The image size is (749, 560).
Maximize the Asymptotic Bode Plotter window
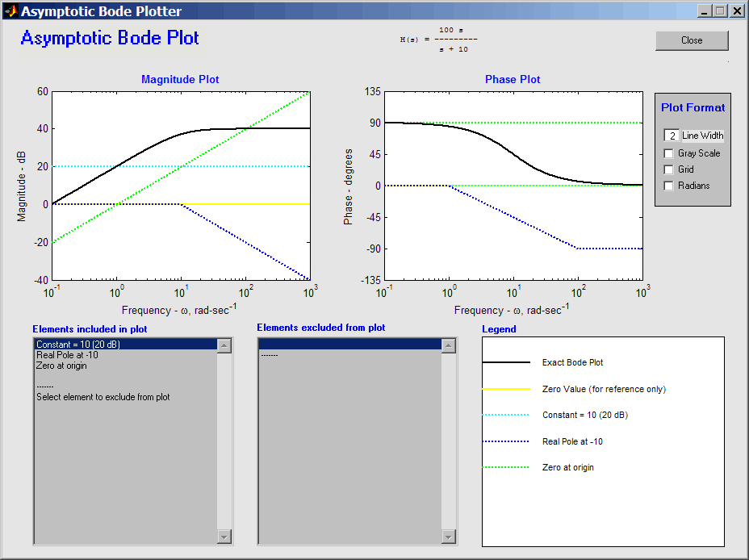click(720, 11)
